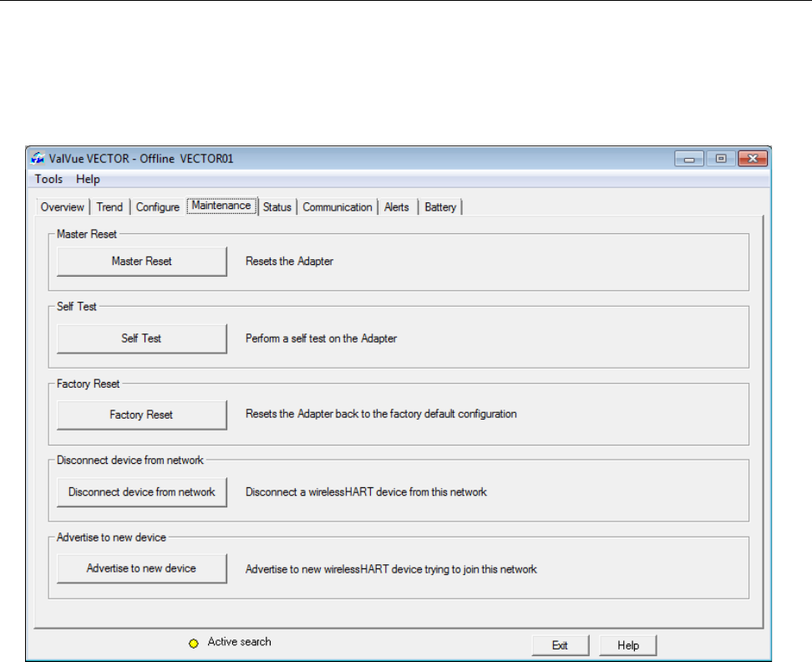The image size is (812, 662).
Task: Switch to the Trend tab
Action: 109,207
